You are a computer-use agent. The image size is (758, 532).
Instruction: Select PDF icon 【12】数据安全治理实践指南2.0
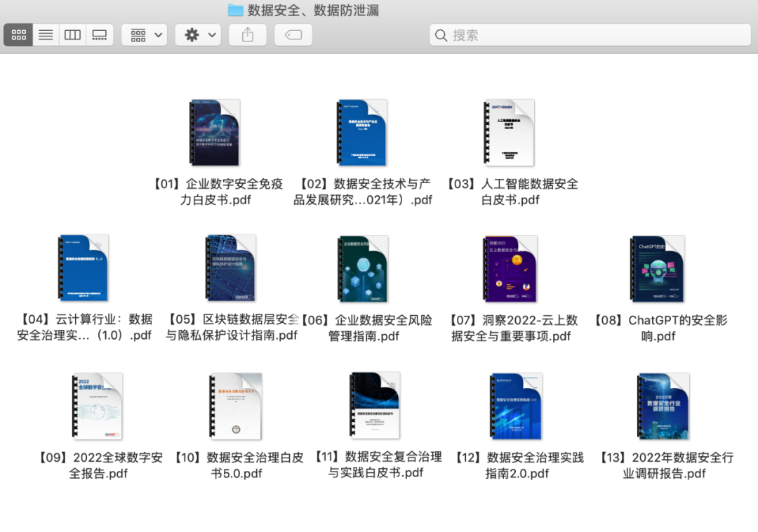[517, 406]
